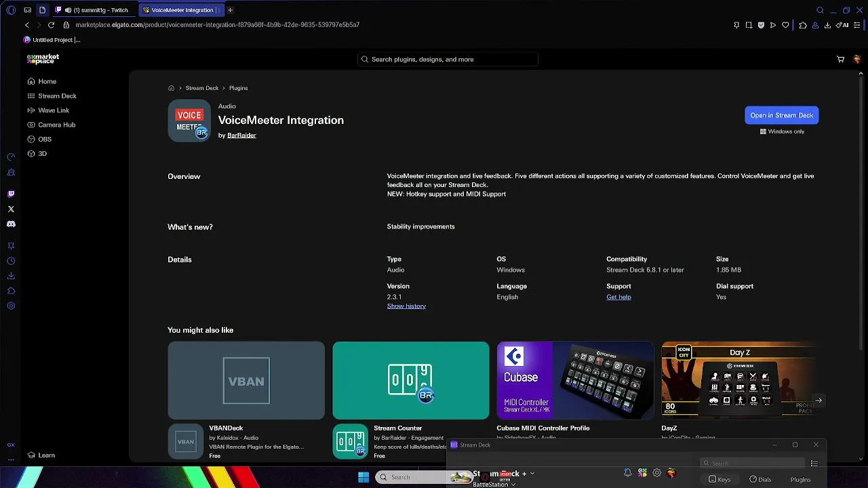Open Stream Deck in Marketplace sidebar
This screenshot has height=488, width=868.
pos(52,96)
